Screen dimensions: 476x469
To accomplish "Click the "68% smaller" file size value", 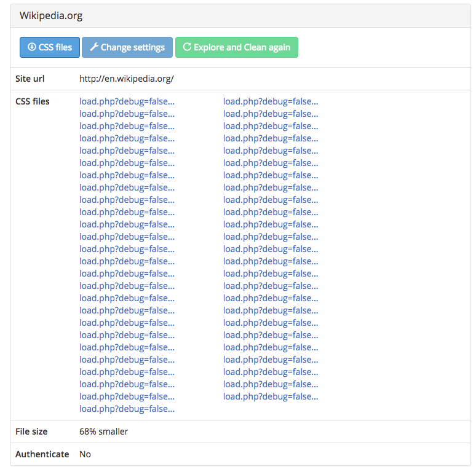I will 103,432.
